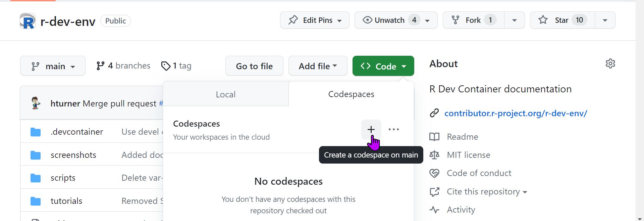This screenshot has width=644, height=221.
Task: Expand the main branch selector dropdown
Action: point(53,66)
